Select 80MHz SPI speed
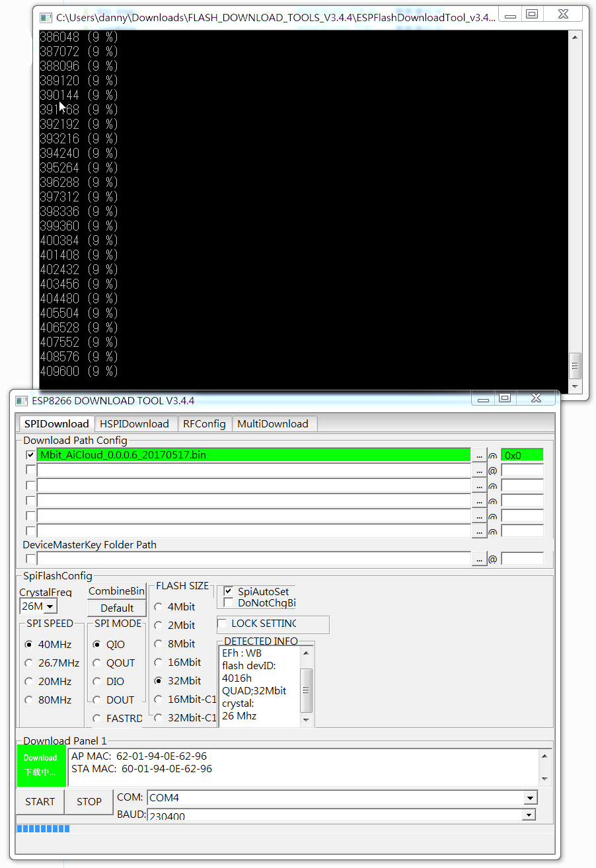Screen dimensions: 596x868 (29, 700)
